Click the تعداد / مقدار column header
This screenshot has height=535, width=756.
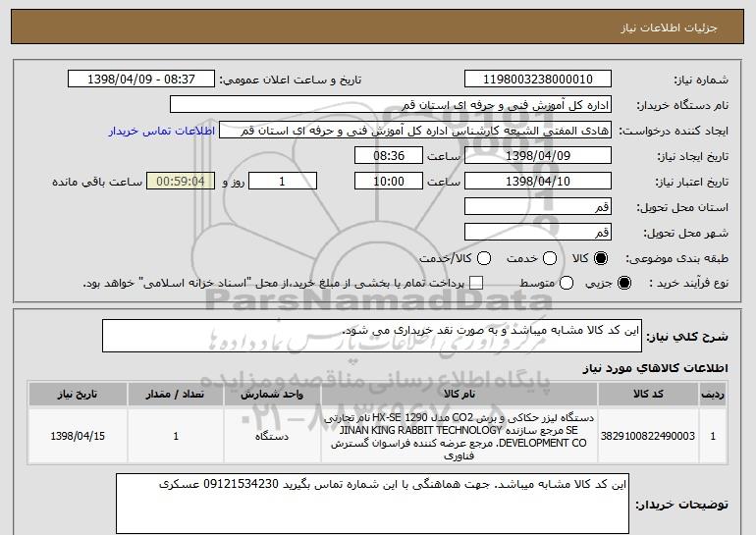click(176, 395)
